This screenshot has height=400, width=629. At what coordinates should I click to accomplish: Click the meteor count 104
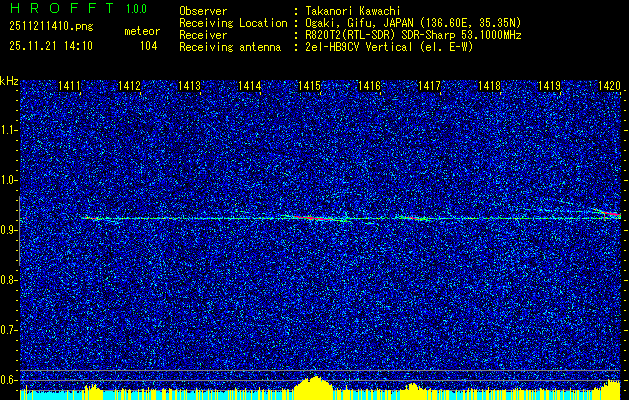coord(148,46)
